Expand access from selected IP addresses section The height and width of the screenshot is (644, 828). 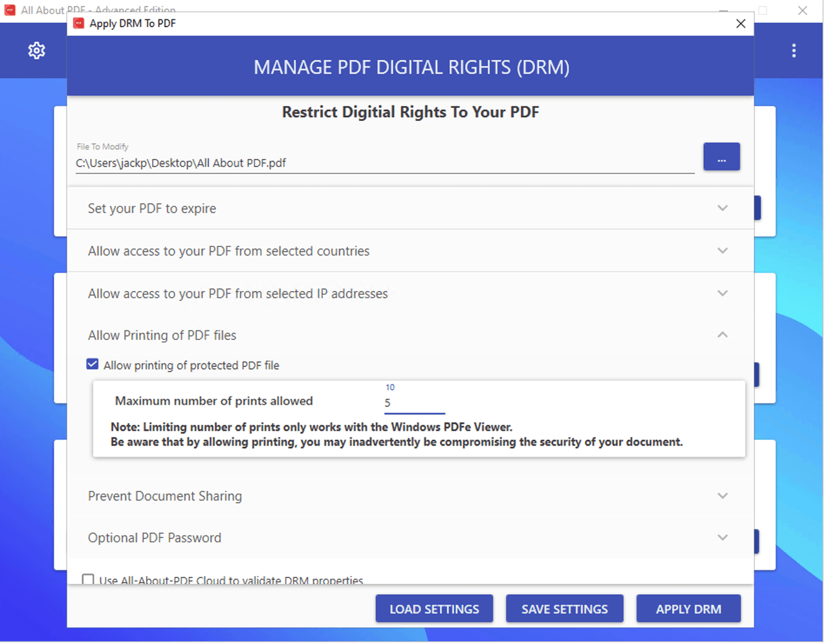click(x=410, y=294)
